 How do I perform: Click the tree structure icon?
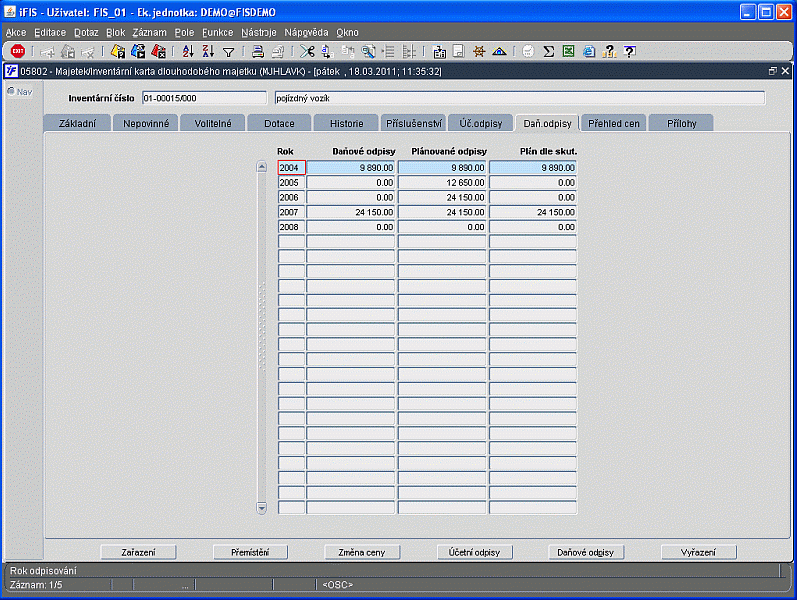point(409,51)
